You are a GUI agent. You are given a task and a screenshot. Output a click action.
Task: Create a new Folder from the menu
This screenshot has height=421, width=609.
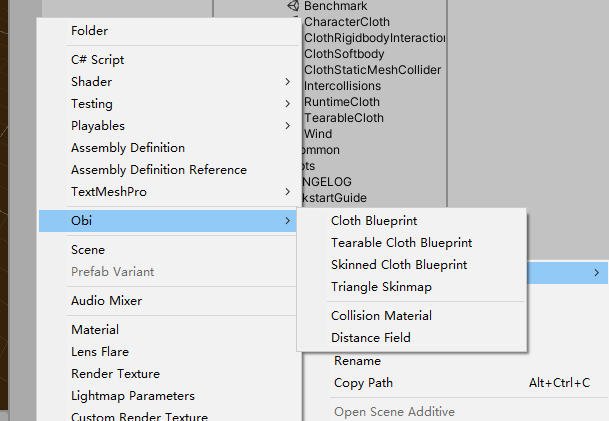coord(89,31)
